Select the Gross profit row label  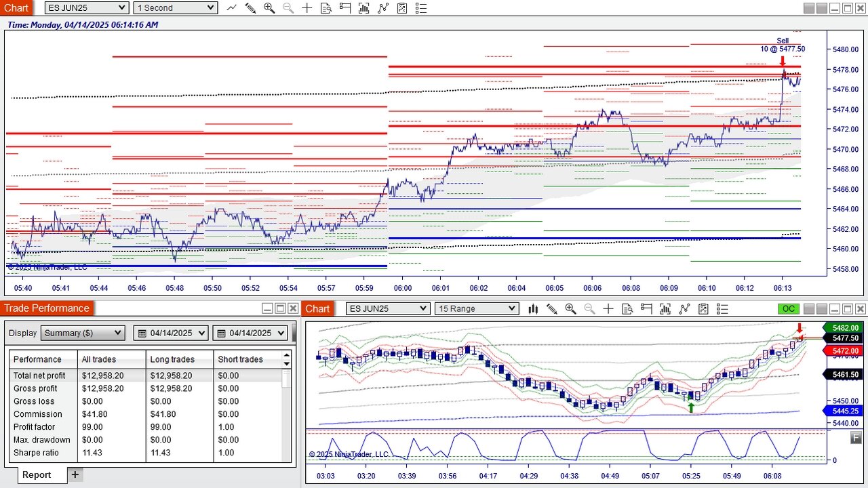35,388
